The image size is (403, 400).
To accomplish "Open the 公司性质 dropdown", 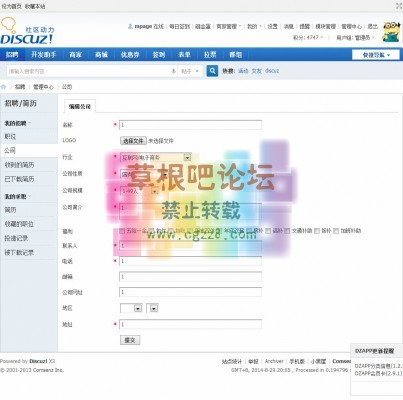I will (144, 174).
